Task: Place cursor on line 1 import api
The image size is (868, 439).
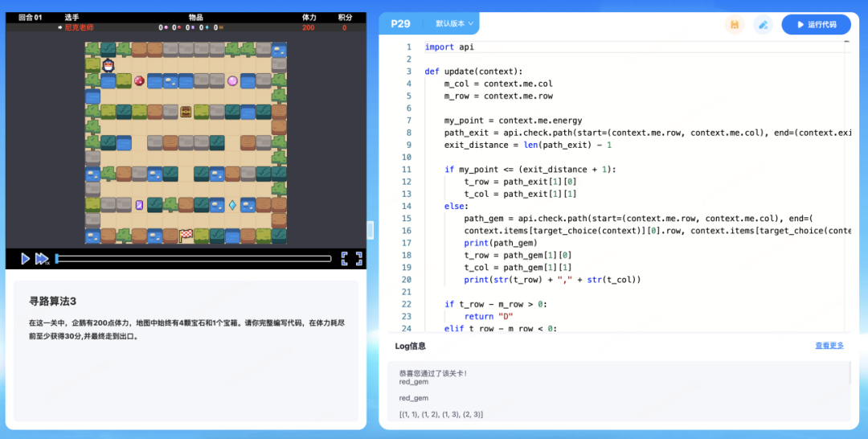Action: 449,47
